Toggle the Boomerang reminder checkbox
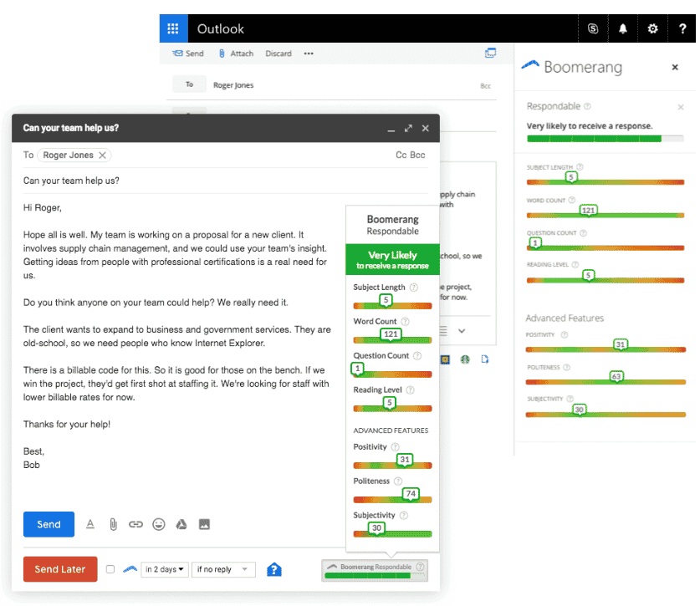700x606 pixels. (110, 569)
